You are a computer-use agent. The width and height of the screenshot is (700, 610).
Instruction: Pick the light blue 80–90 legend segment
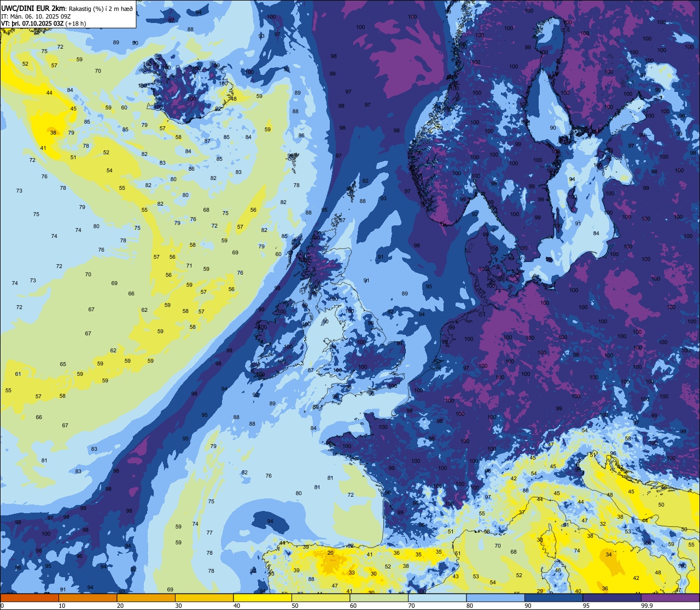click(x=495, y=597)
